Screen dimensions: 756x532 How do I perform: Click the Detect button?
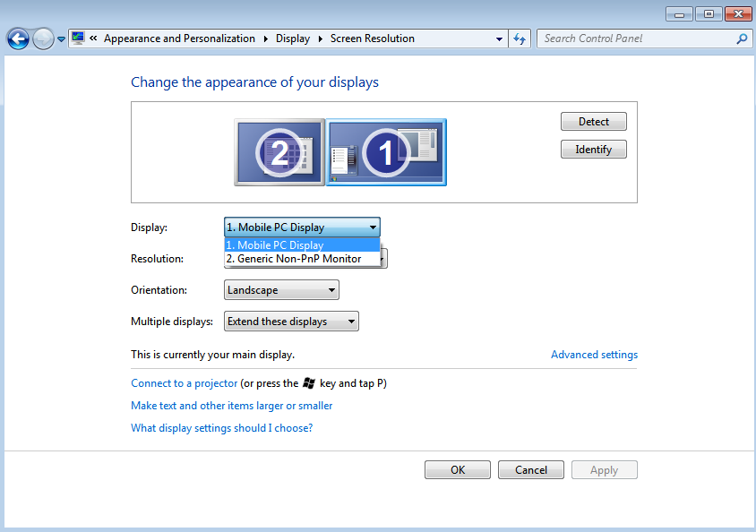[x=594, y=122]
